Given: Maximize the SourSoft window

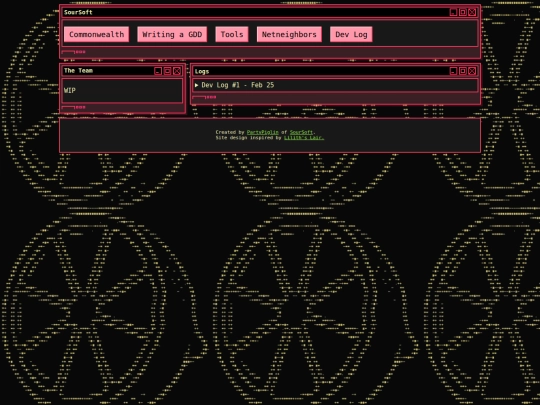Looking at the screenshot, I should tap(463, 12).
